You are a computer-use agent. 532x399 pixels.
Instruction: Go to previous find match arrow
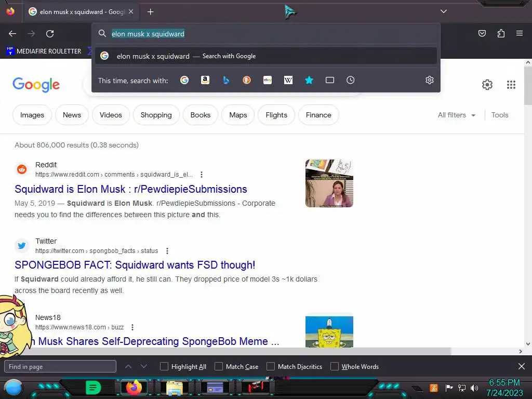[x=128, y=366]
